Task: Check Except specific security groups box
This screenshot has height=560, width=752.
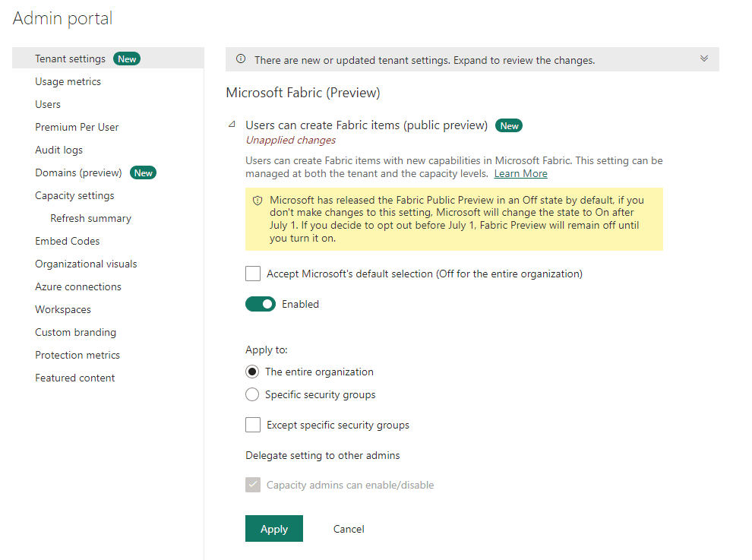Action: pyautogui.click(x=253, y=425)
